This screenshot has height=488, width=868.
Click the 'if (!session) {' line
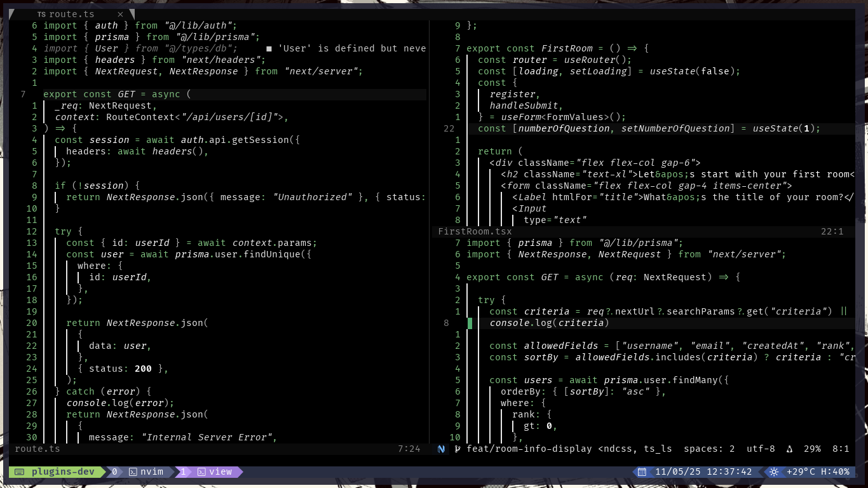click(97, 186)
